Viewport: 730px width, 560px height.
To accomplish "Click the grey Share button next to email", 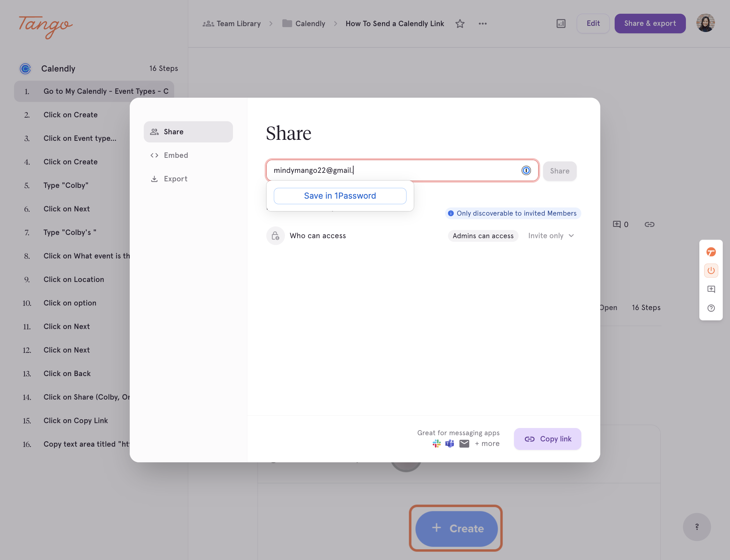I will coord(560,171).
